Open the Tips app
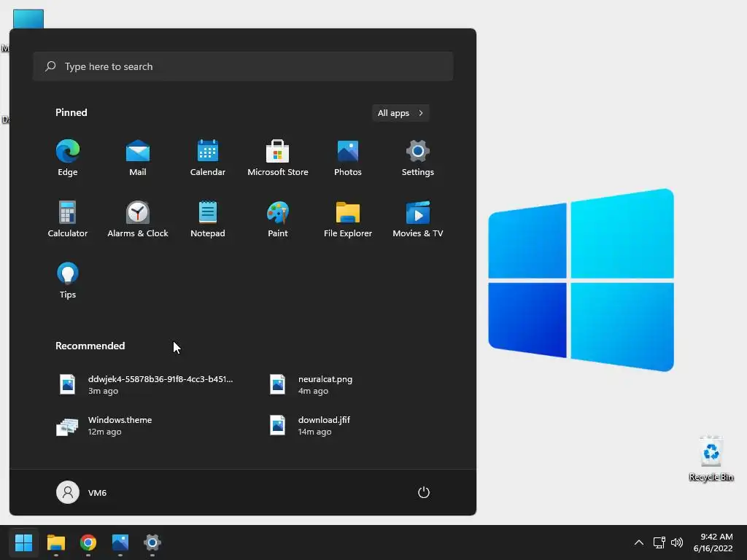The height and width of the screenshot is (560, 747). (68, 281)
